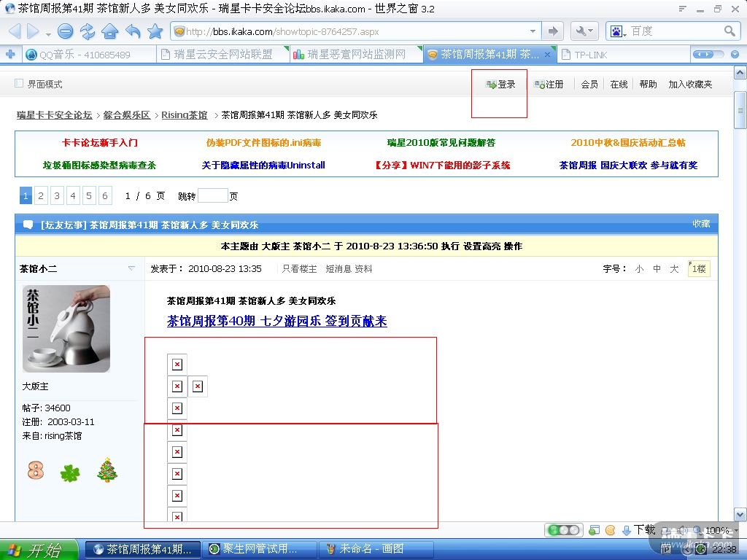Open 卡卡论坛新手入门 announcement link

click(x=99, y=142)
